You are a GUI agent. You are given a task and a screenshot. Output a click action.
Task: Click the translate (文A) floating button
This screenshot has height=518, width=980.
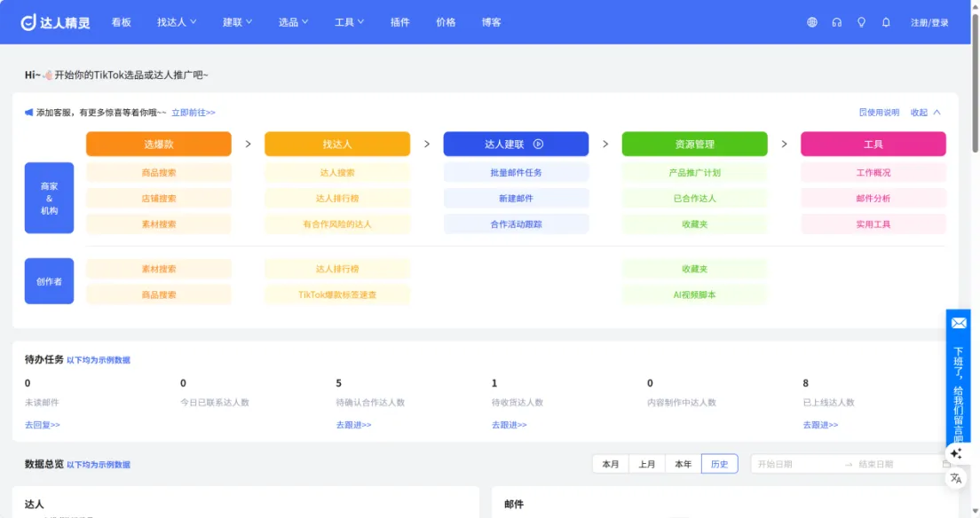[956, 478]
